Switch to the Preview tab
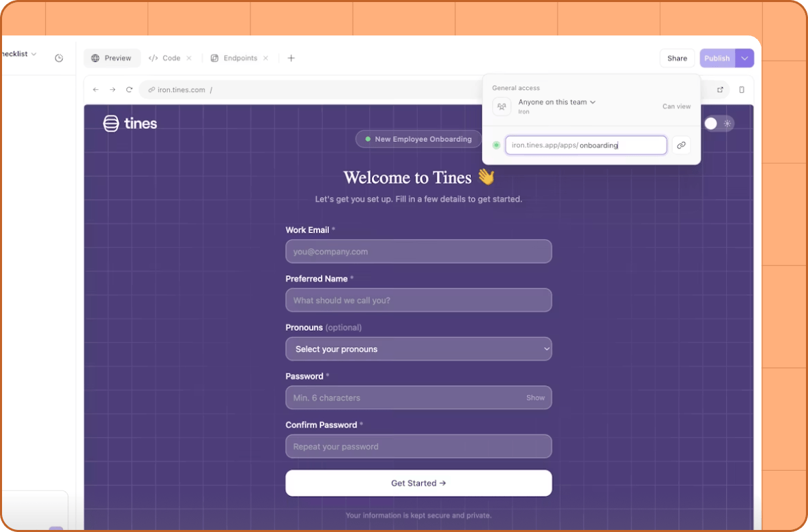The width and height of the screenshot is (808, 532). coord(112,58)
